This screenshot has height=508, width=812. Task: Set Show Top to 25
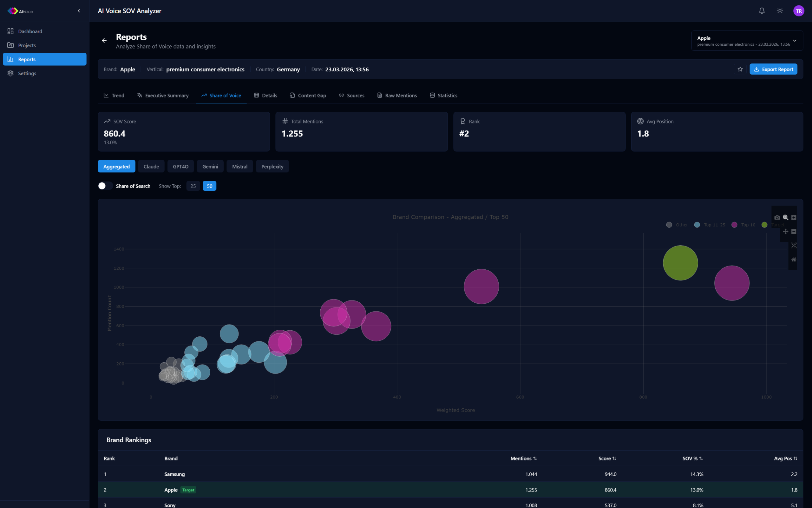[x=193, y=186]
